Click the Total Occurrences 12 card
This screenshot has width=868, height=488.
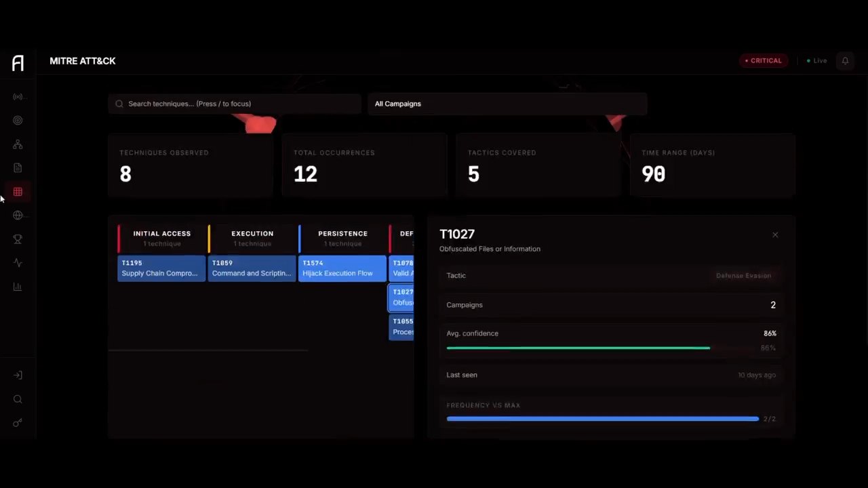point(364,165)
